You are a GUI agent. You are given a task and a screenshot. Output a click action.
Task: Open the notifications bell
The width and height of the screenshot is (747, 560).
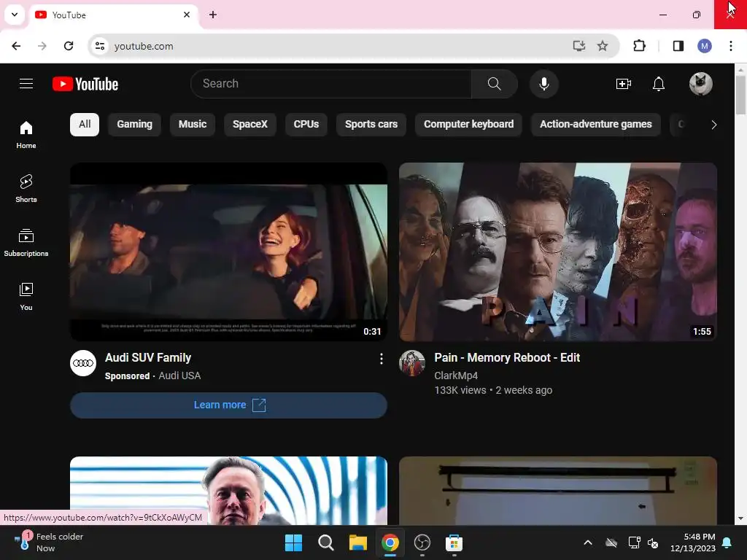659,84
